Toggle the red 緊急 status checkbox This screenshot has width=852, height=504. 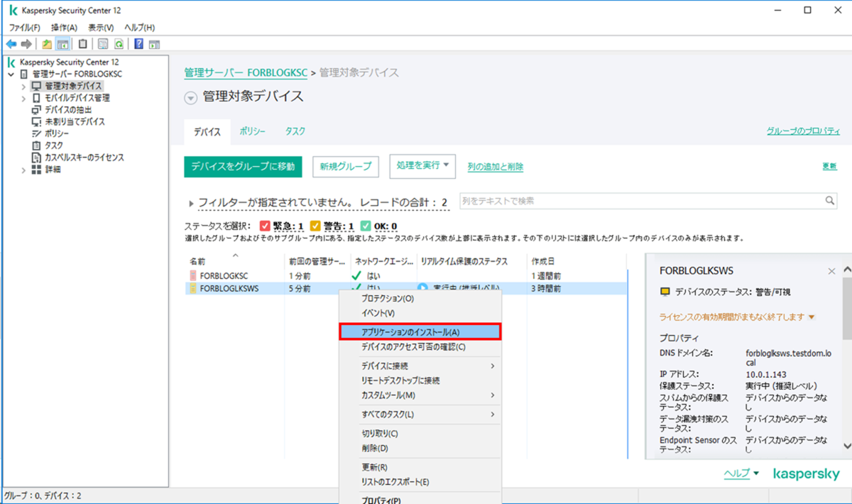pos(266,226)
